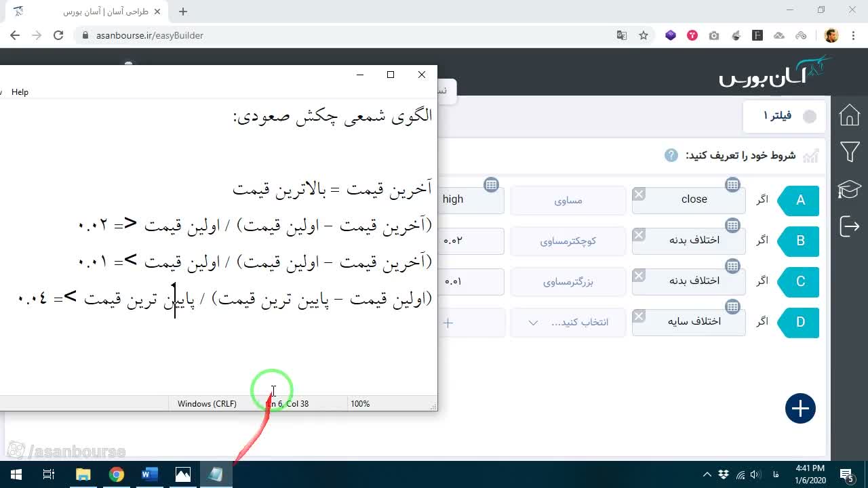Open File Explorer from the taskbar

click(x=83, y=474)
